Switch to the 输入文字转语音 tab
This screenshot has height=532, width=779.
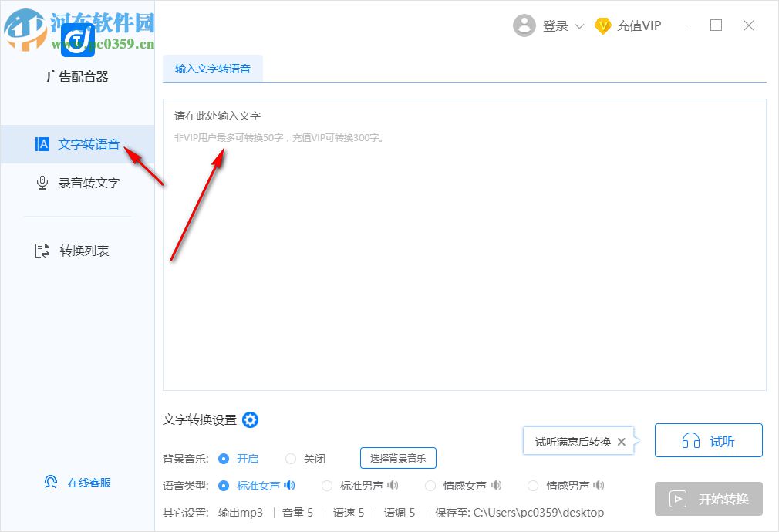click(x=213, y=68)
